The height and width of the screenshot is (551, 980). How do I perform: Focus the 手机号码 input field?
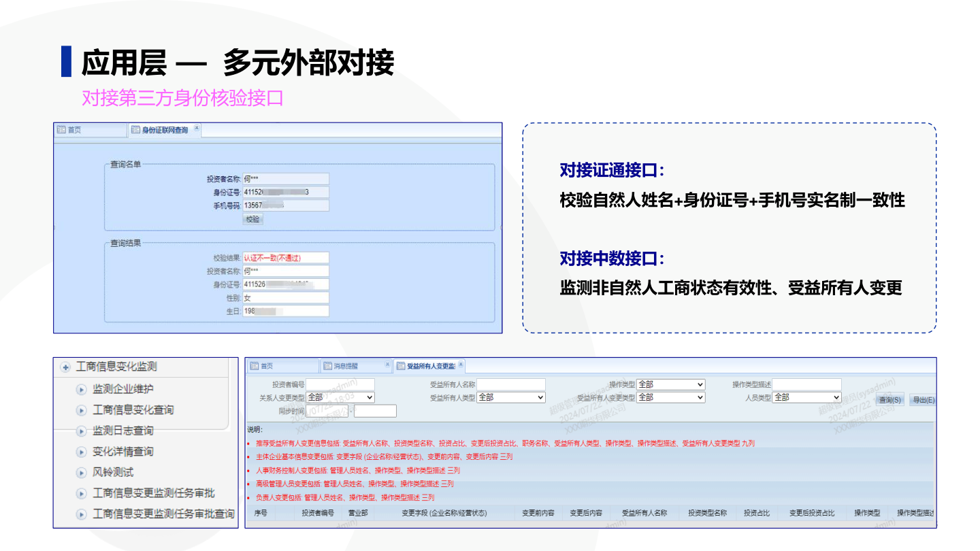click(286, 205)
